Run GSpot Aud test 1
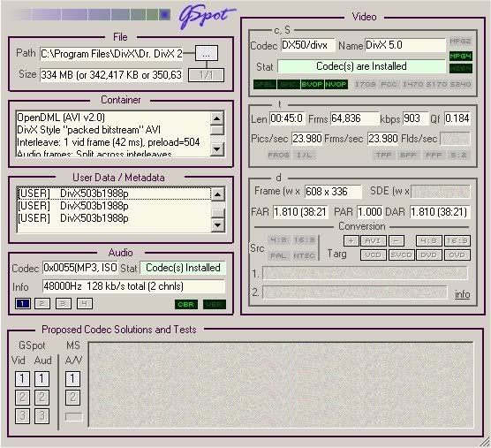 pyautogui.click(x=42, y=379)
